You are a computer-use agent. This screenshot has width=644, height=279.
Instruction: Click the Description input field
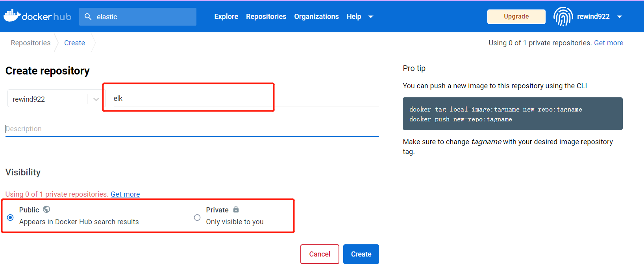click(192, 129)
